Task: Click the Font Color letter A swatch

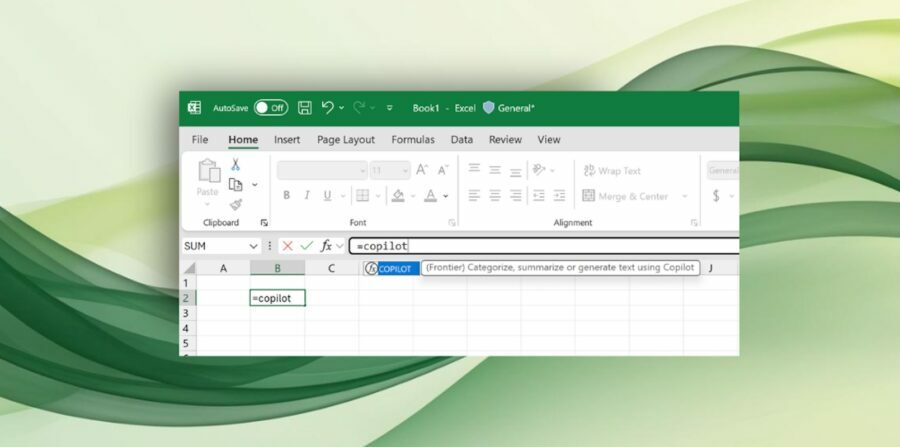Action: tap(431, 196)
